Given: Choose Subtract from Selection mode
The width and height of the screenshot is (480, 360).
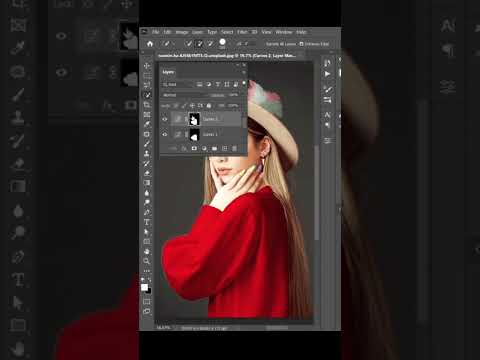Looking at the screenshot, I should tap(210, 44).
